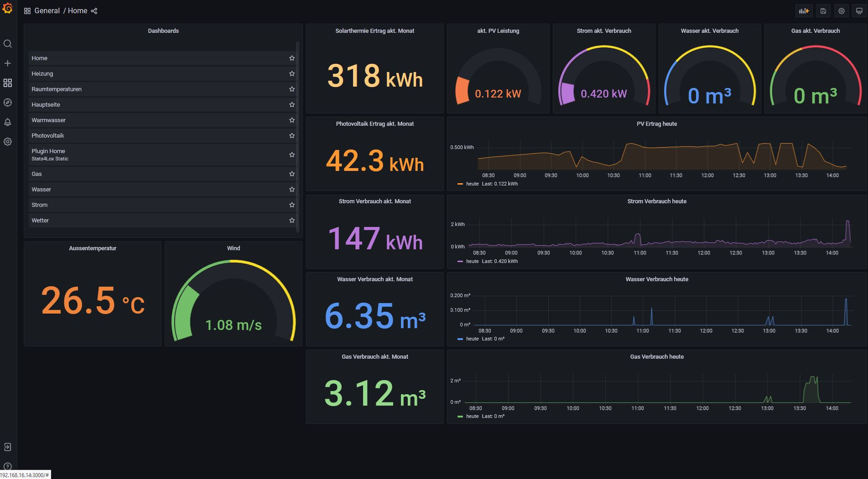Open Strom akt. Verbrauch panel title menu
The height and width of the screenshot is (479, 868).
coord(604,31)
